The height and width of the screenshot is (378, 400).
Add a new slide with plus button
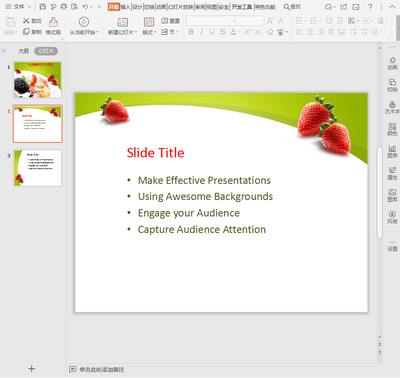[x=31, y=369]
